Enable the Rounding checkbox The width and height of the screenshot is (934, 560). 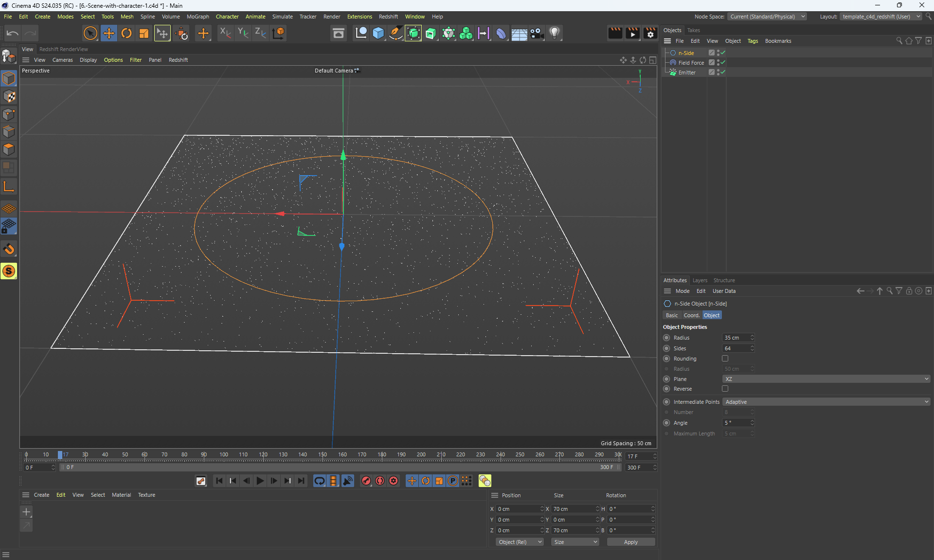point(725,359)
